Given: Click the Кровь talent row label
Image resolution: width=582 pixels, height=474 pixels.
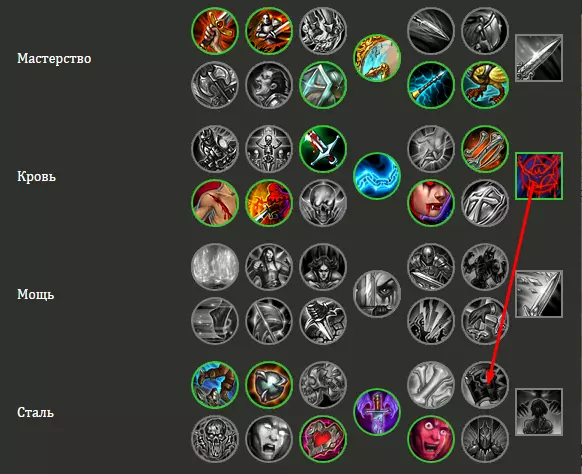Looking at the screenshot, I should [36, 176].
